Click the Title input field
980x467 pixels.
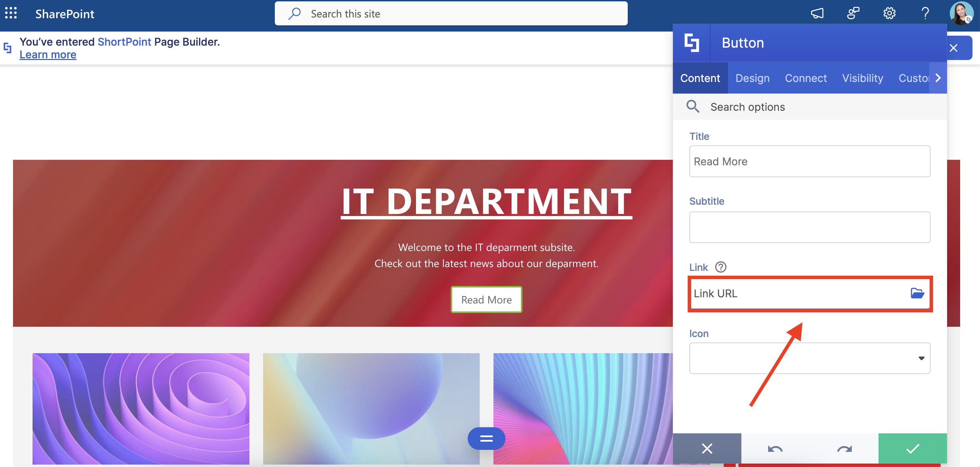pyautogui.click(x=810, y=161)
